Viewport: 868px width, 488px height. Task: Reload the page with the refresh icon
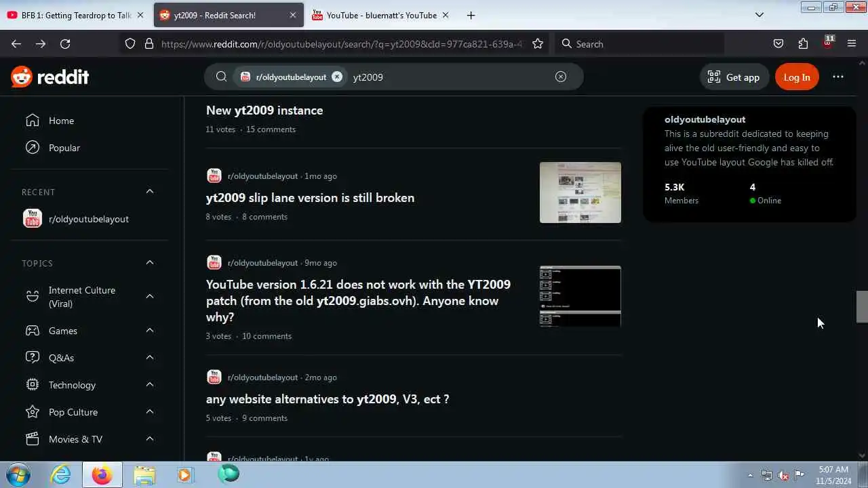pos(65,44)
